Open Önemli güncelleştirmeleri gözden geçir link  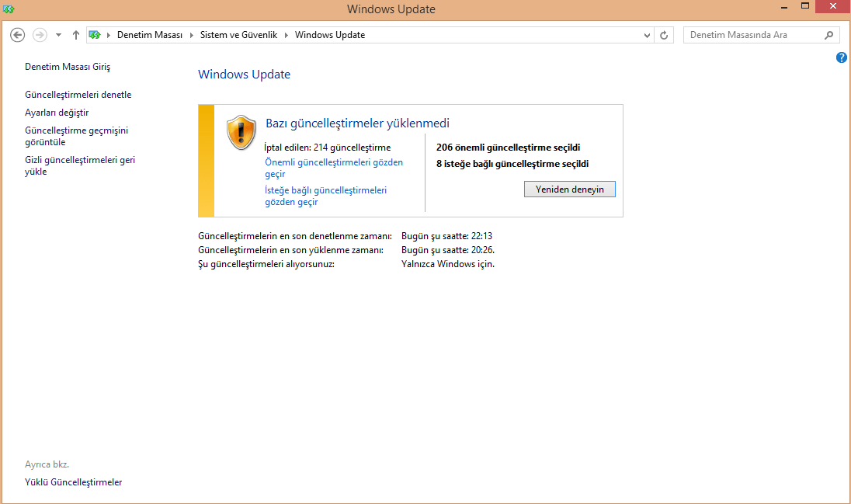(334, 168)
